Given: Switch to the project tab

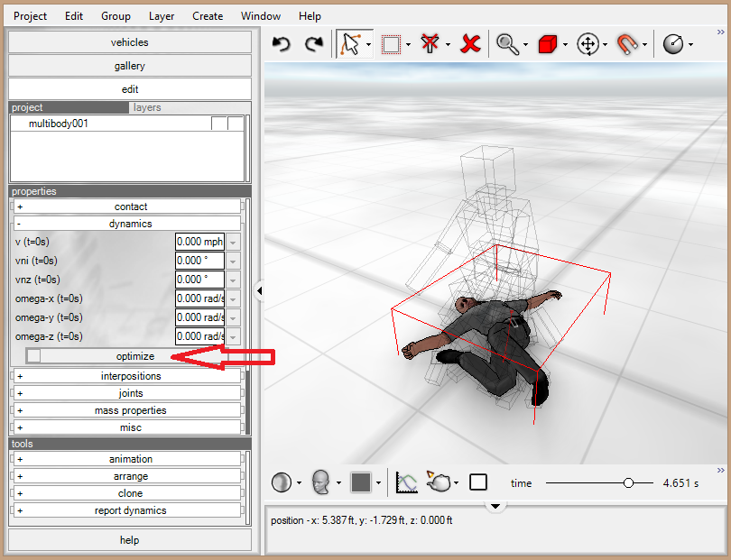Looking at the screenshot, I should [69, 107].
